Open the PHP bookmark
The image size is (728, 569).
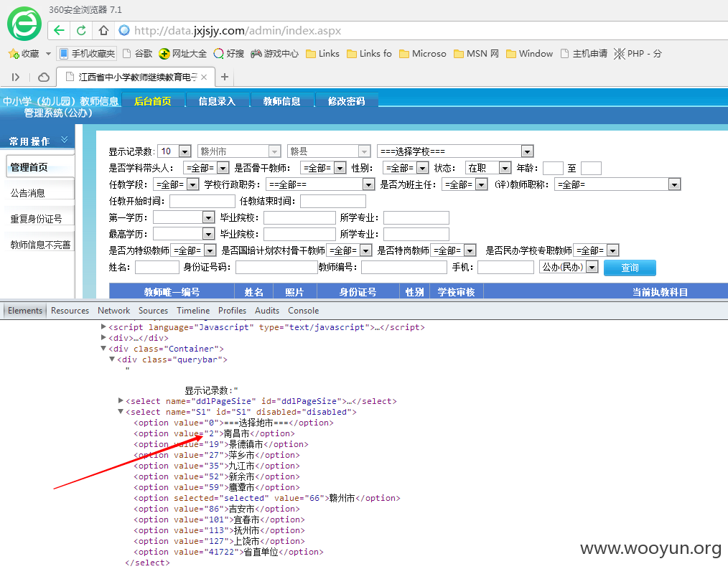pyautogui.click(x=638, y=53)
